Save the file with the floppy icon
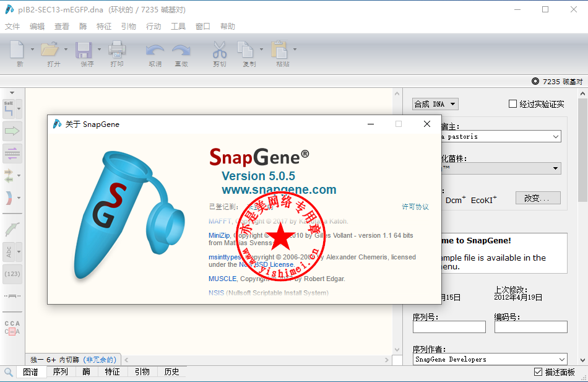The image size is (588, 382). tap(84, 50)
